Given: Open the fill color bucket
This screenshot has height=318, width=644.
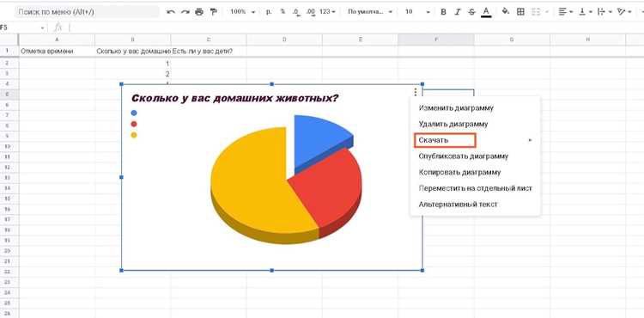Looking at the screenshot, I should tap(506, 12).
